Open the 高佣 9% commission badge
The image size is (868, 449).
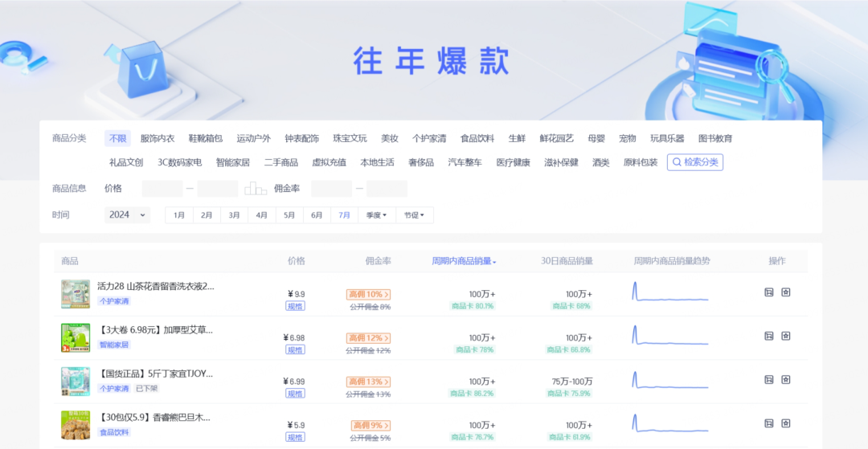click(371, 425)
